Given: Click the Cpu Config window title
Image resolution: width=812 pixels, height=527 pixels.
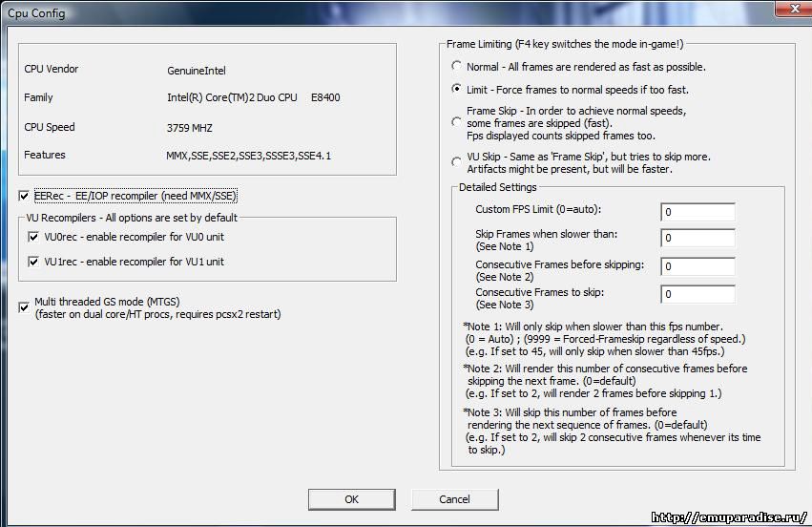Looking at the screenshot, I should click(x=36, y=13).
